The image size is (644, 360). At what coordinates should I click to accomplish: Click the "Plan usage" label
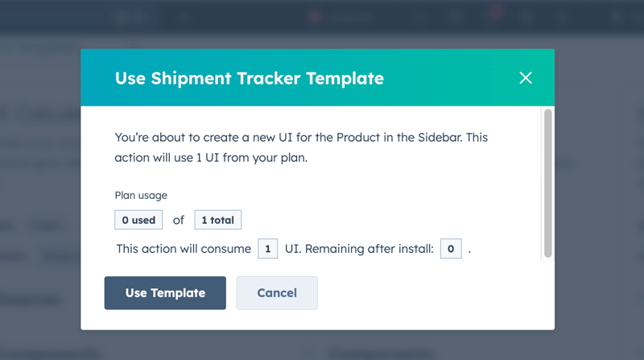[141, 195]
